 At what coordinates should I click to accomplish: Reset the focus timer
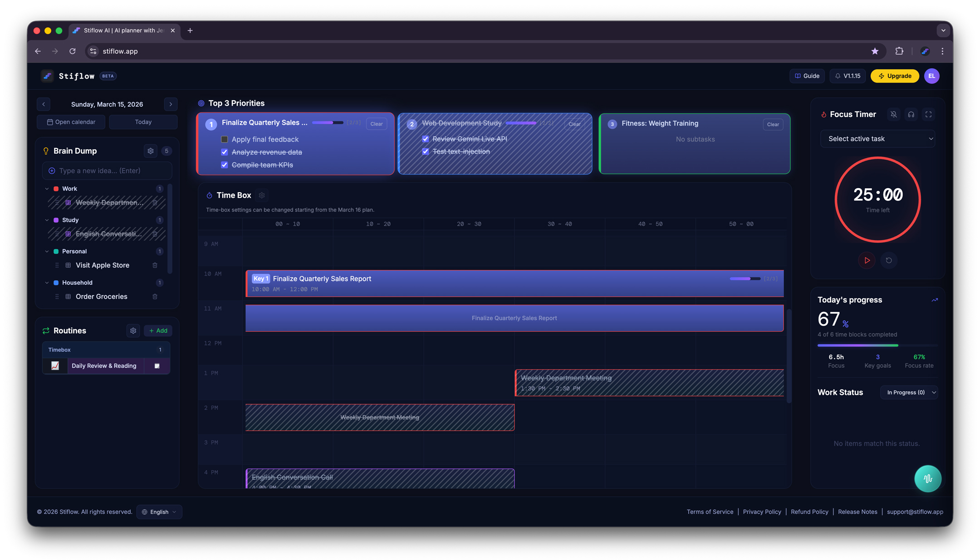(889, 260)
